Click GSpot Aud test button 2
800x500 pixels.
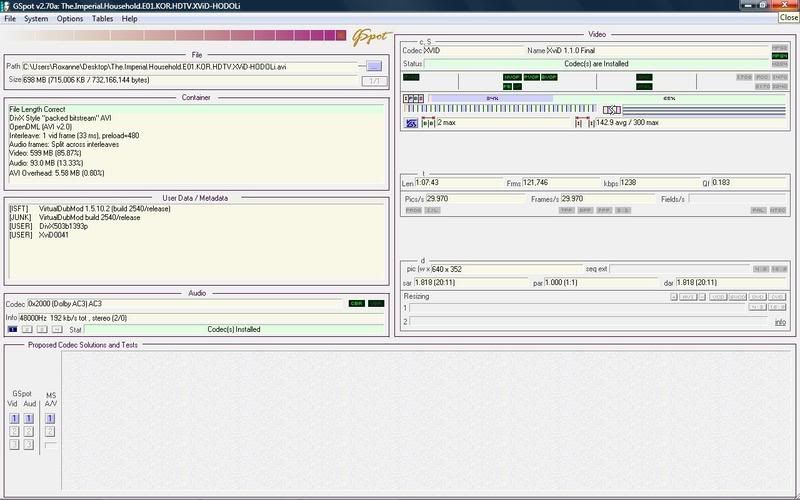(29, 432)
